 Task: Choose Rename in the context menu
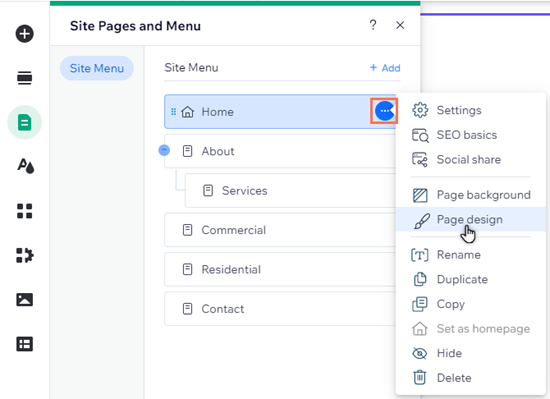click(471, 255)
